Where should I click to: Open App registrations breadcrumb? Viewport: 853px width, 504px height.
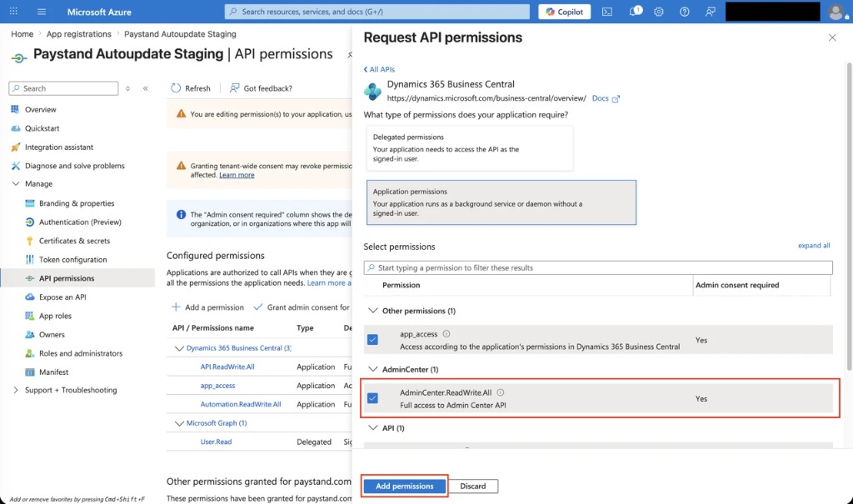[x=79, y=34]
